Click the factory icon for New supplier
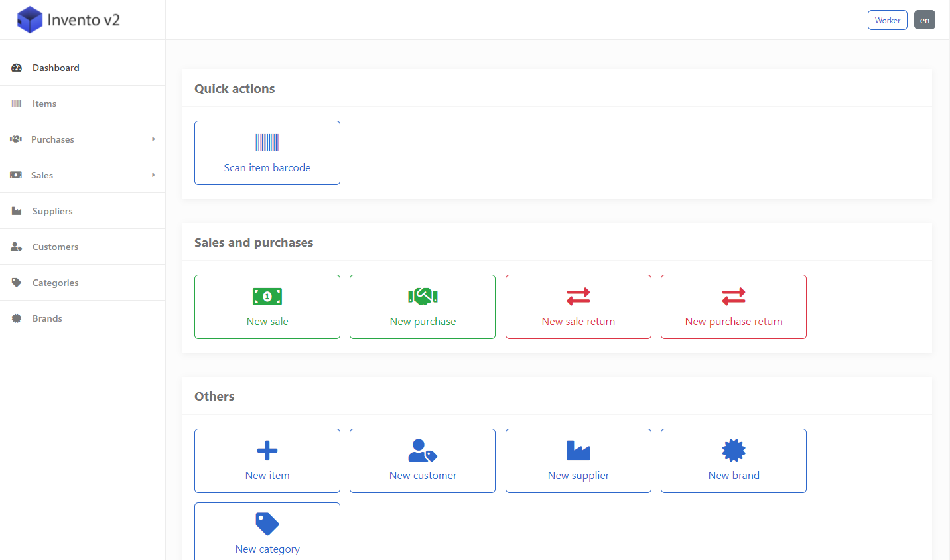 point(578,451)
